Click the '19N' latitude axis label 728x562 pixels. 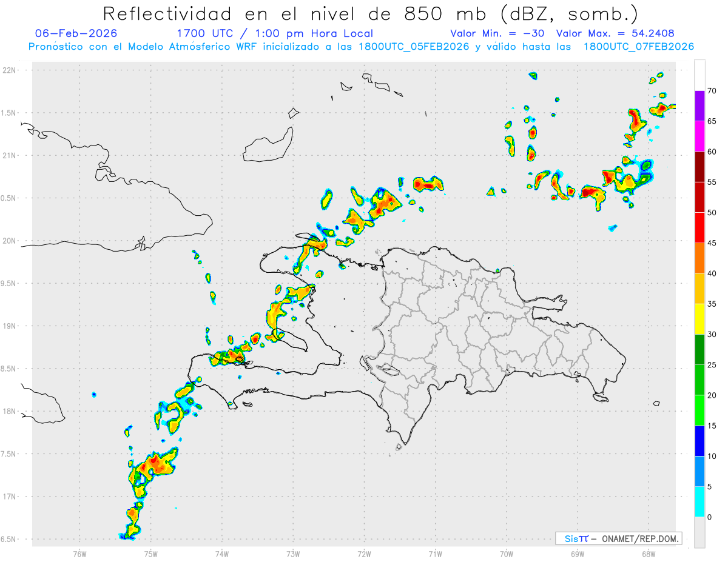tap(10, 326)
